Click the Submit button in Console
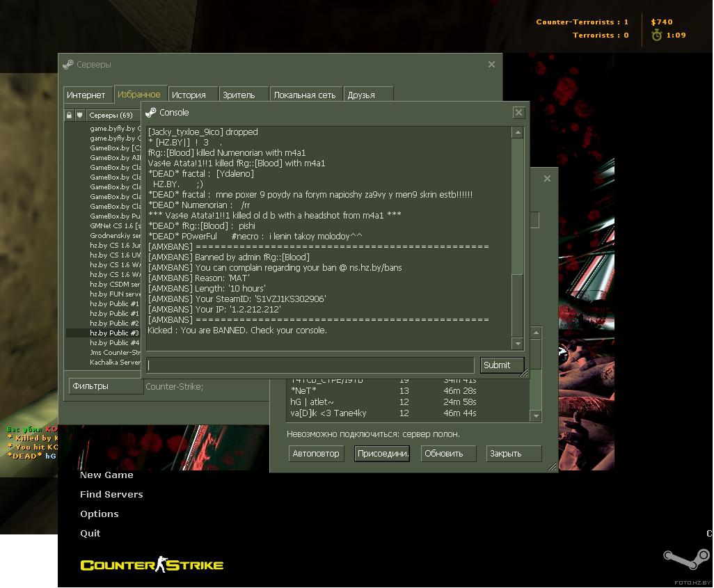The height and width of the screenshot is (588, 714). coord(502,365)
